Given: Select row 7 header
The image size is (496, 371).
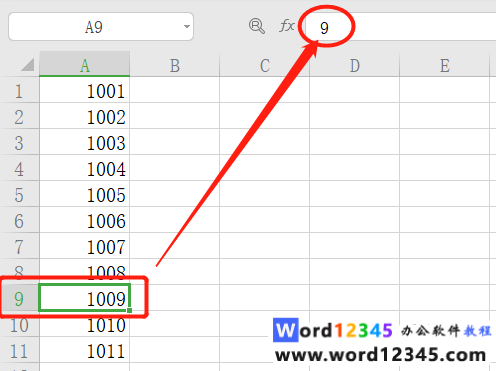Looking at the screenshot, I should pos(19,246).
